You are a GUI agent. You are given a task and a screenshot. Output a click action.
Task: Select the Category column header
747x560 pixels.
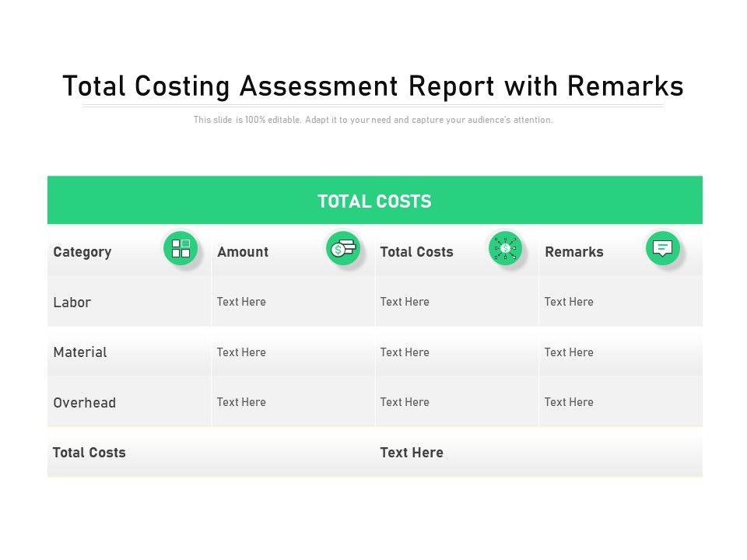82,252
